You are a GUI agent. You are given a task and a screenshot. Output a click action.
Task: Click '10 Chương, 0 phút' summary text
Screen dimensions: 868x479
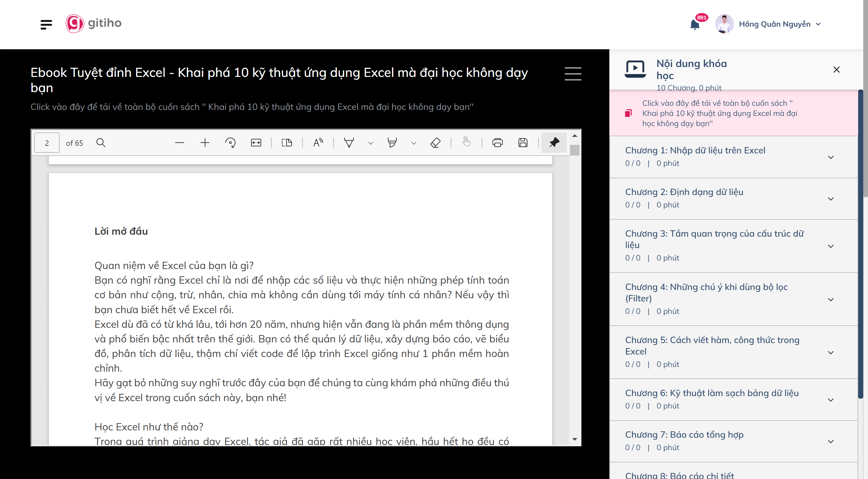(x=689, y=88)
